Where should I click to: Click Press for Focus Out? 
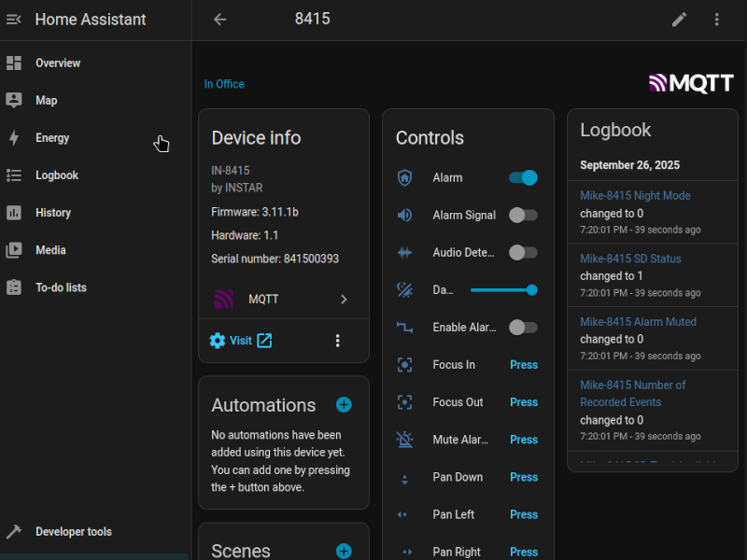tap(524, 402)
